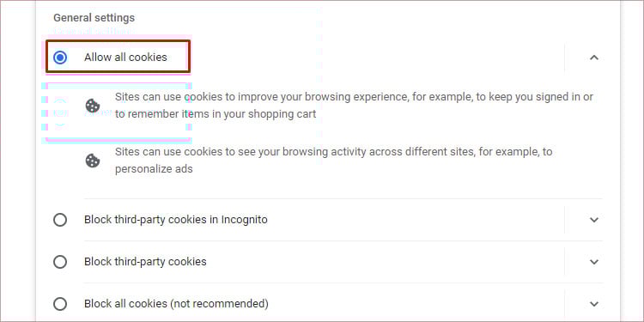
Task: Choose the Block third-party cookies radio button
Action: coord(60,262)
